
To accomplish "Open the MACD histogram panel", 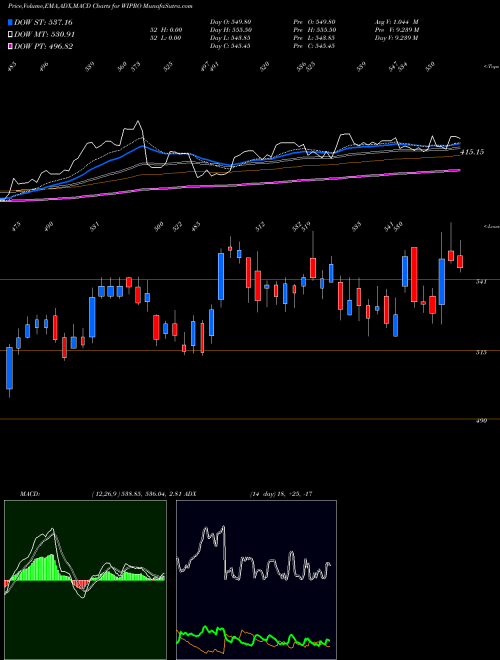I will [85, 580].
